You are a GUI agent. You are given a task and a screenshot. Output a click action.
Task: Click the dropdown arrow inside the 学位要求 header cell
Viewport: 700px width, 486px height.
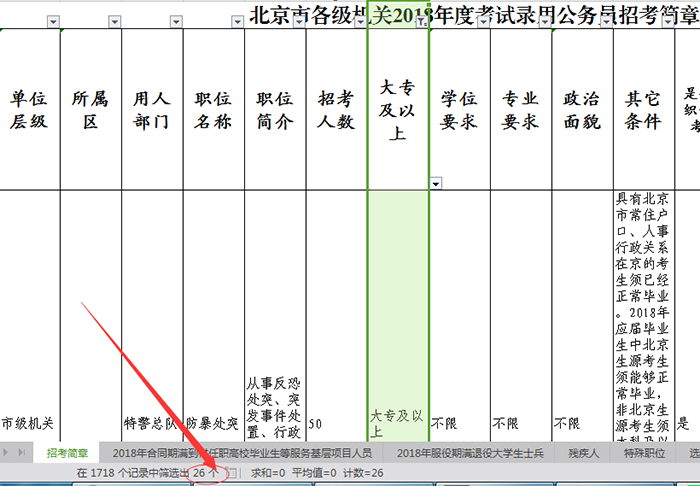click(436, 183)
